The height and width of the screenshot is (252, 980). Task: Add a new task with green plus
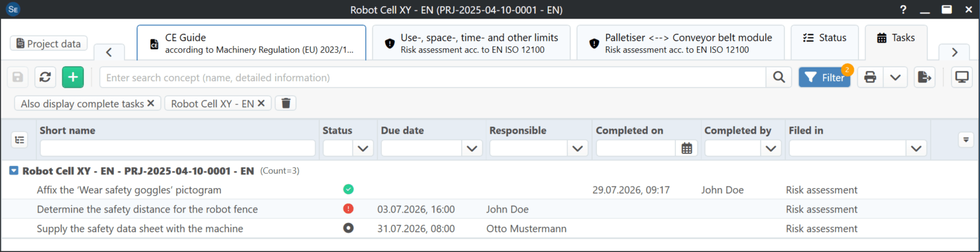73,77
